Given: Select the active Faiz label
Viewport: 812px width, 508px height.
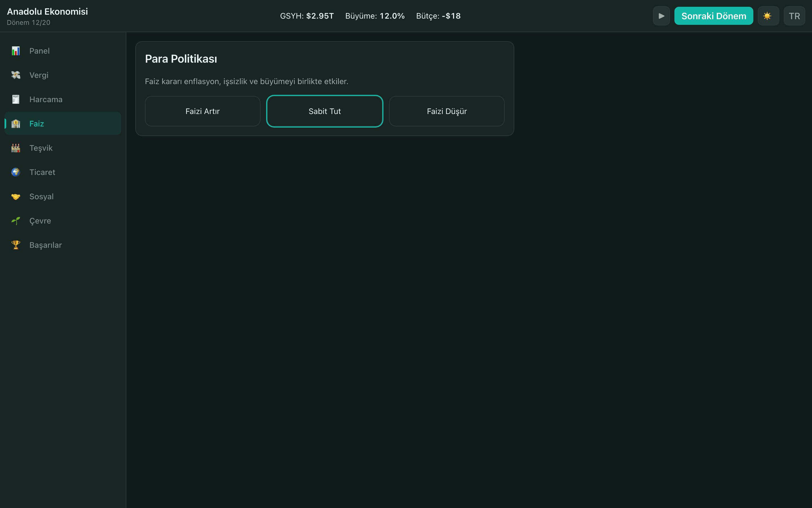Looking at the screenshot, I should click(x=37, y=124).
